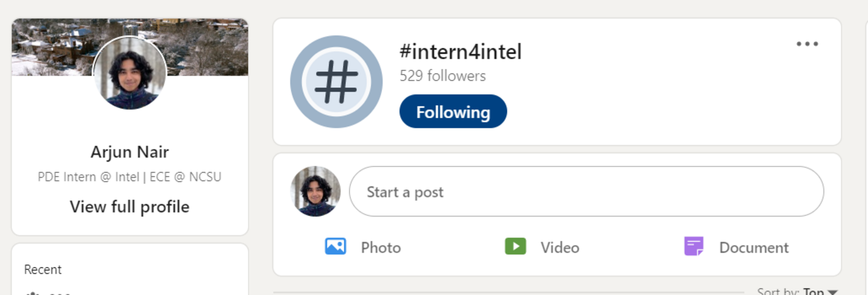
Task: Click the 529 followers text
Action: 442,76
